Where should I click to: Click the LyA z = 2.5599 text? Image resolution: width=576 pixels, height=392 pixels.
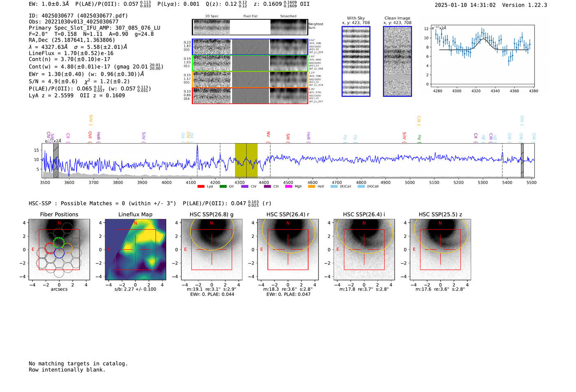51,95
